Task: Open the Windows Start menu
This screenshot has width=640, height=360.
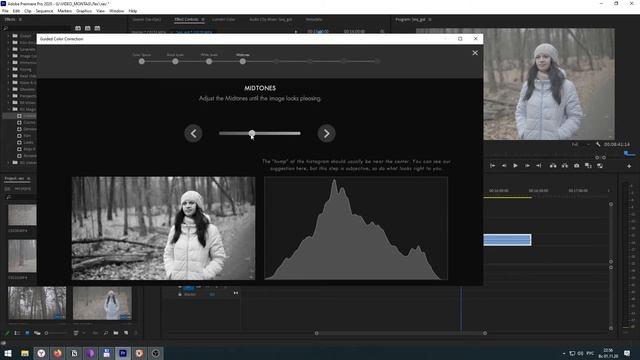Action: coord(8,353)
